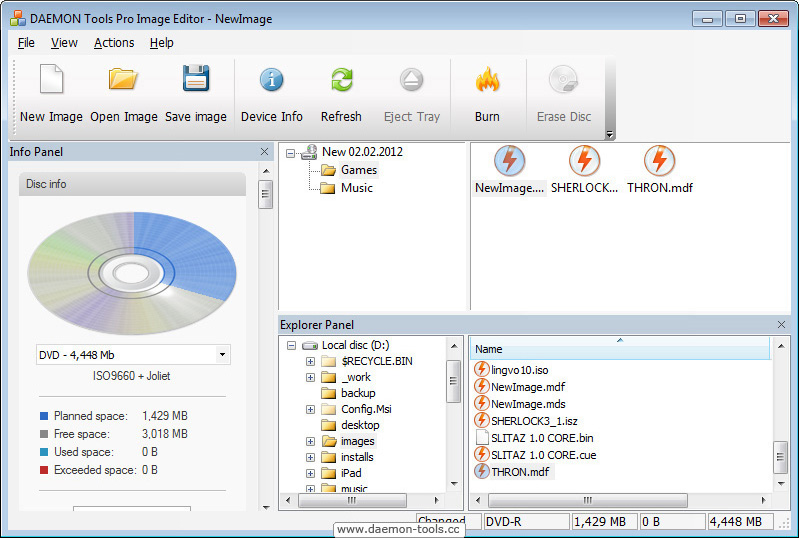Click the red Exceeded space color swatch
Viewport: 800px width, 538px height.
(x=44, y=470)
